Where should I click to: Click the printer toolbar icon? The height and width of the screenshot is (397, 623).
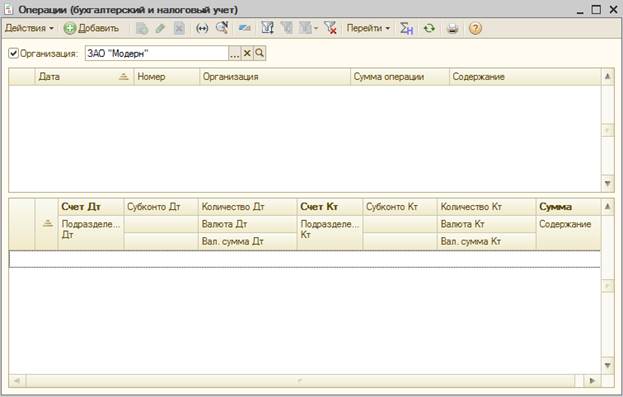tap(453, 28)
